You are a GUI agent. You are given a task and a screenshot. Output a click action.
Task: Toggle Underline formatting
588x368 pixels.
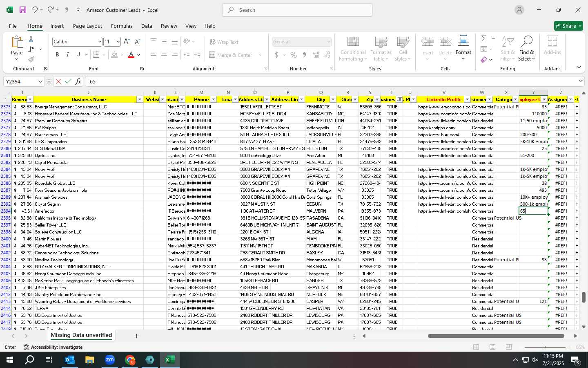tap(78, 55)
